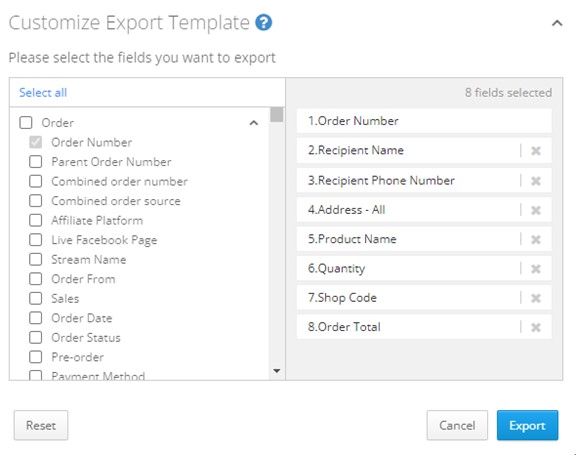576x455 pixels.
Task: Remove Product Name field with X icon
Action: pyautogui.click(x=536, y=239)
